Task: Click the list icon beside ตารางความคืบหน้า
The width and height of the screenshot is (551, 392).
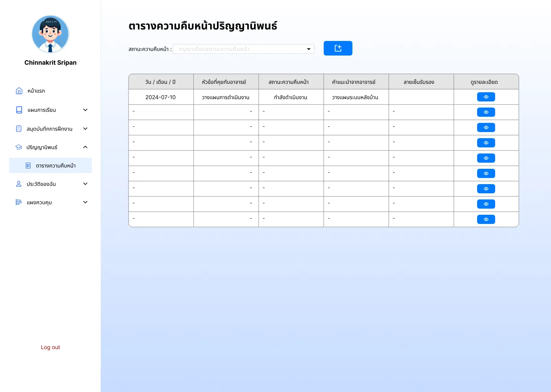Action: (28, 165)
